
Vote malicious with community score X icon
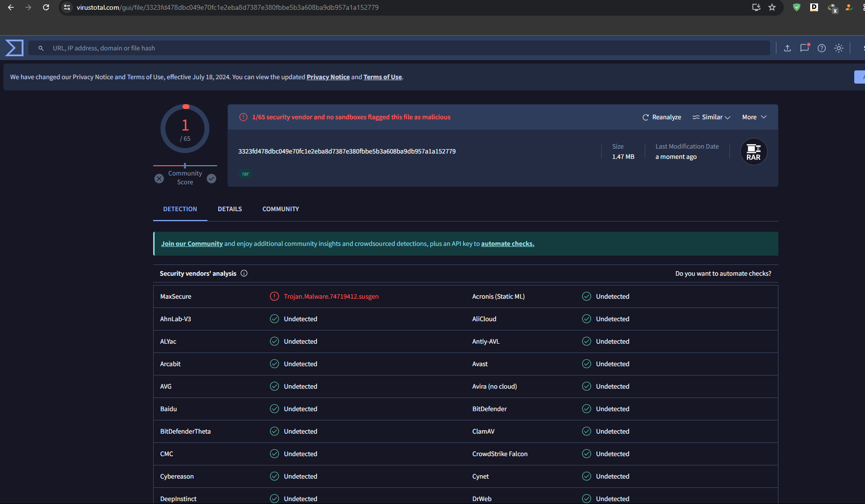[x=159, y=178]
